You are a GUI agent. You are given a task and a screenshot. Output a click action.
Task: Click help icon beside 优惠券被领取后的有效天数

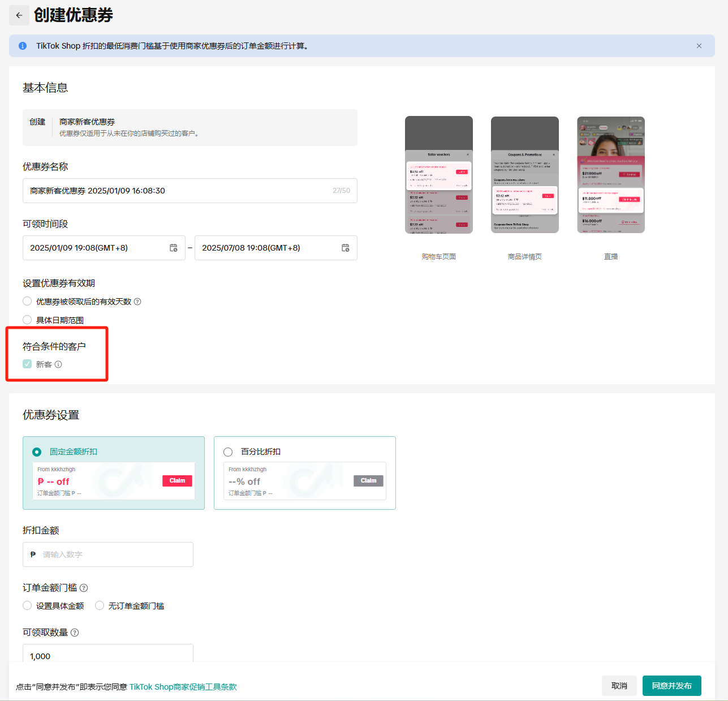pos(137,302)
